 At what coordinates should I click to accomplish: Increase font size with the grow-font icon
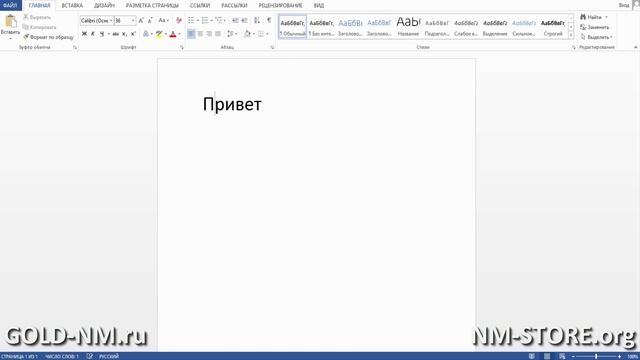pos(141,20)
